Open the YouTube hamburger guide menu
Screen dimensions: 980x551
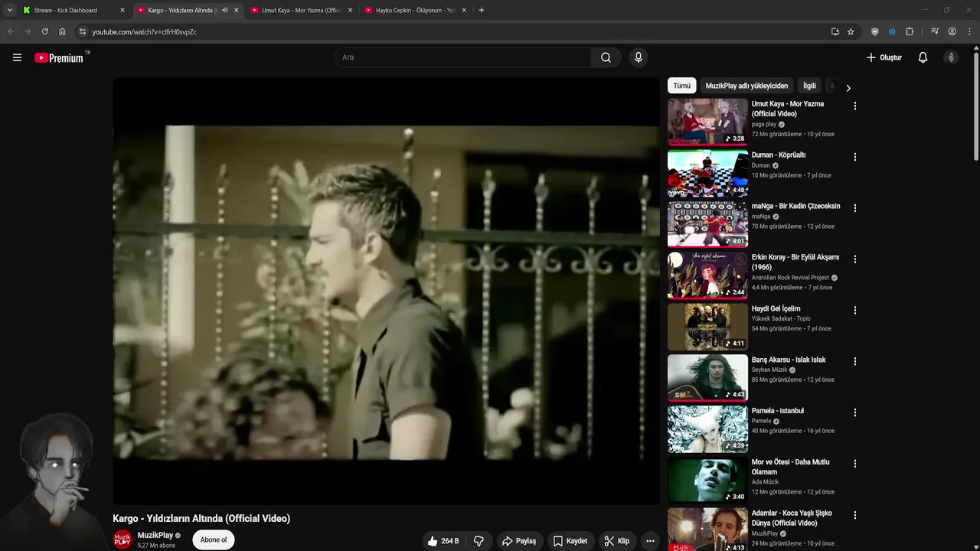click(17, 57)
